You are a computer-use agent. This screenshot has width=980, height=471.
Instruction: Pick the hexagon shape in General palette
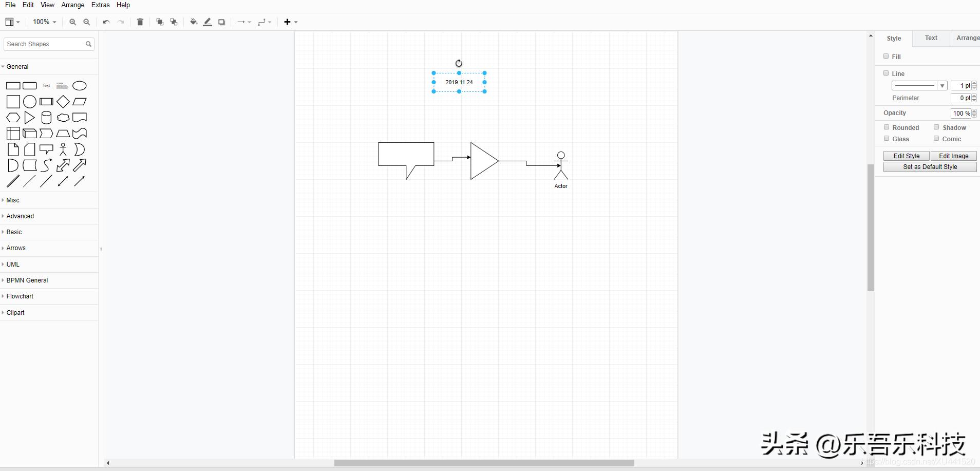click(13, 118)
